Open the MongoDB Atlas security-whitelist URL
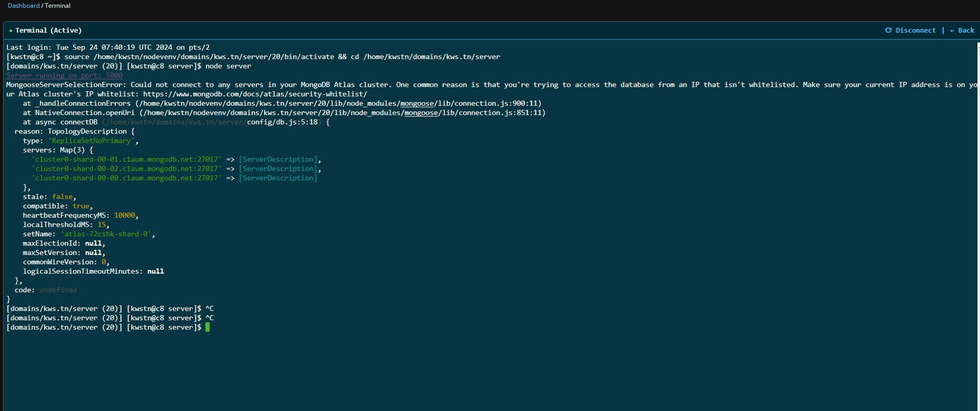The width and height of the screenshot is (980, 411). 255,94
